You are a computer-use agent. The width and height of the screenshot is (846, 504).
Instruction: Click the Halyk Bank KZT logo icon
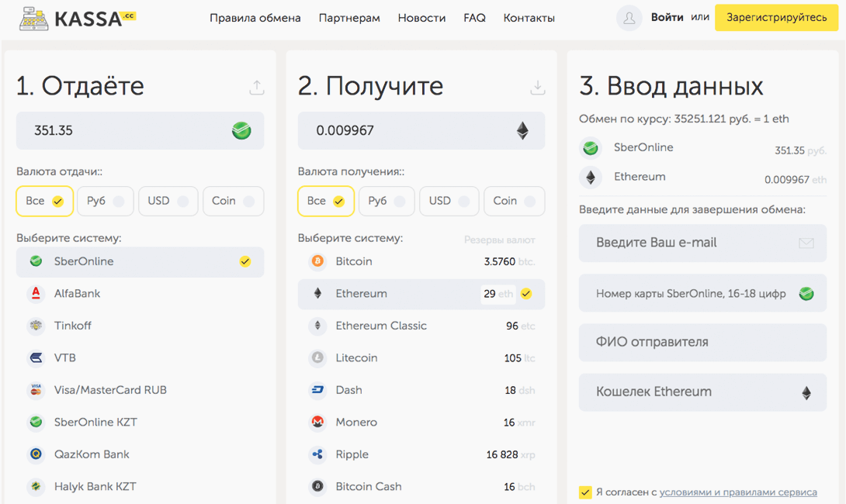coord(36,486)
